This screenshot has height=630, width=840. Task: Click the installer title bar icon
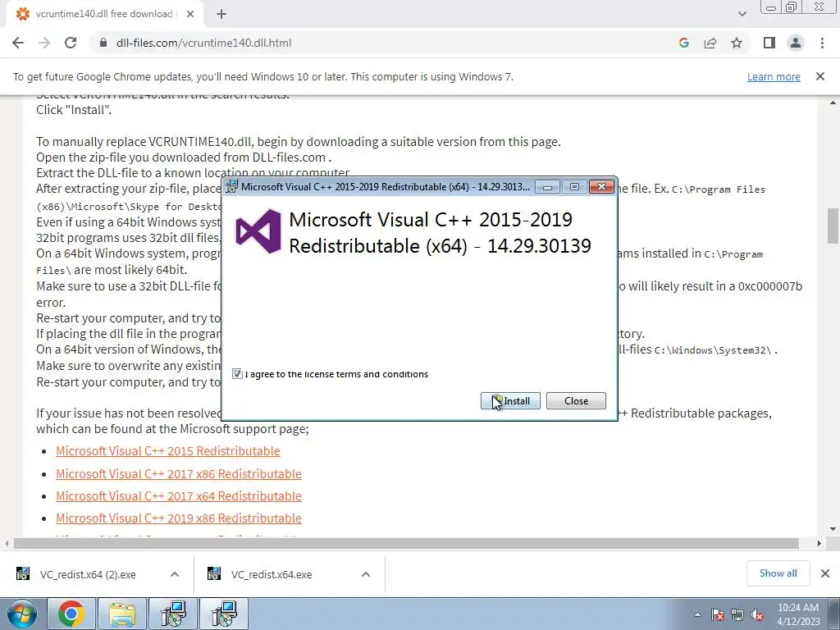(x=232, y=186)
